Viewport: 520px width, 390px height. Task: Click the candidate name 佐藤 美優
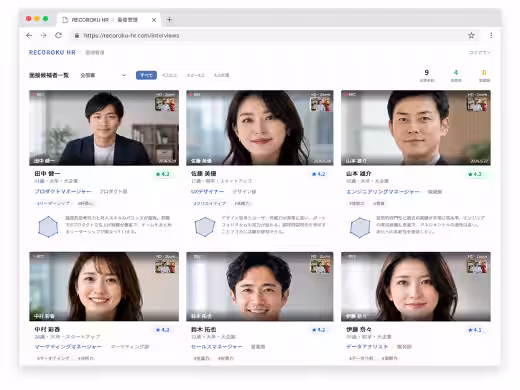(x=204, y=174)
